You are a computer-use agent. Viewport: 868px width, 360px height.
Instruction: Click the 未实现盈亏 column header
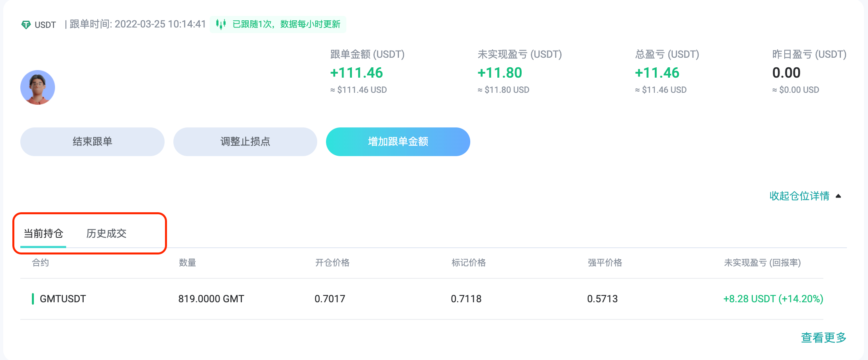tap(762, 263)
